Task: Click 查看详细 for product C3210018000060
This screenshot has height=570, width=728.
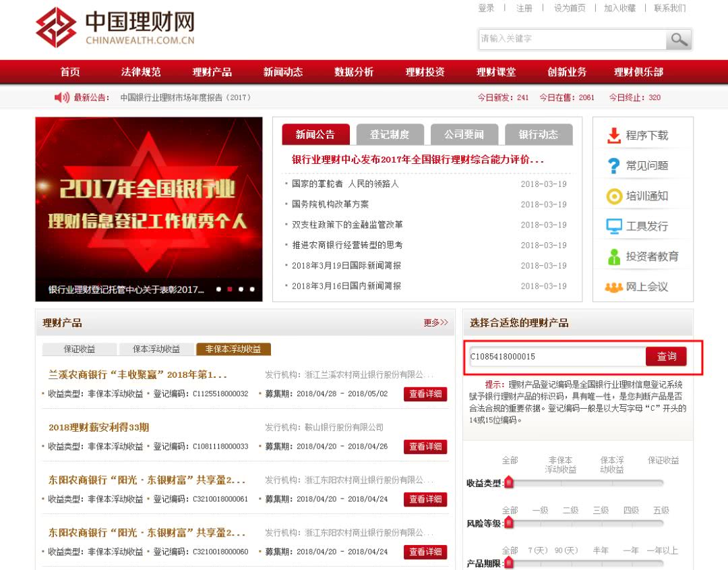Action: click(425, 552)
